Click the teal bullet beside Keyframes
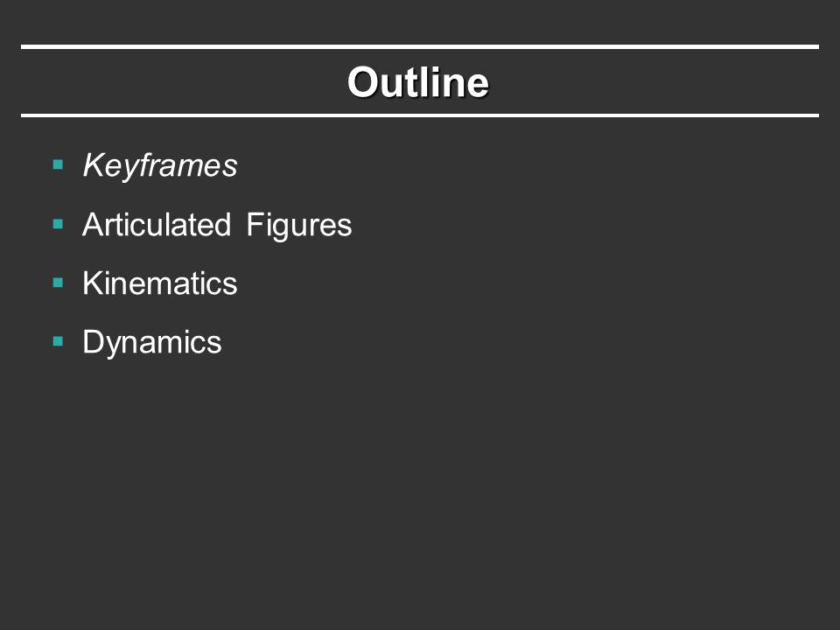The width and height of the screenshot is (840, 630). (59, 164)
